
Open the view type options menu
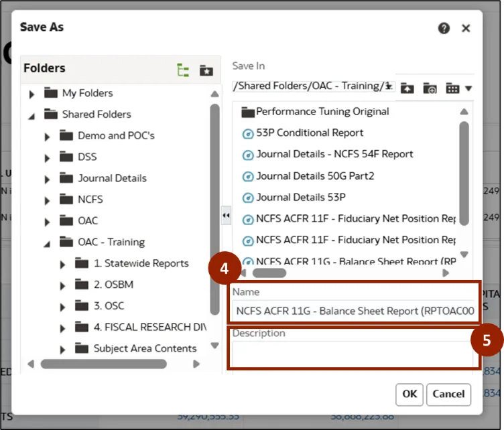(458, 88)
